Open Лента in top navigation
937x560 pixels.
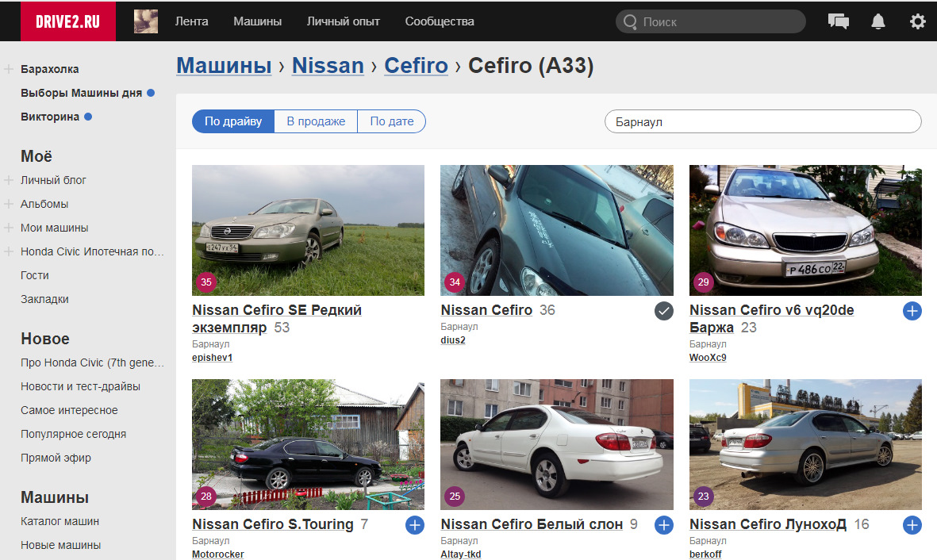pos(192,21)
